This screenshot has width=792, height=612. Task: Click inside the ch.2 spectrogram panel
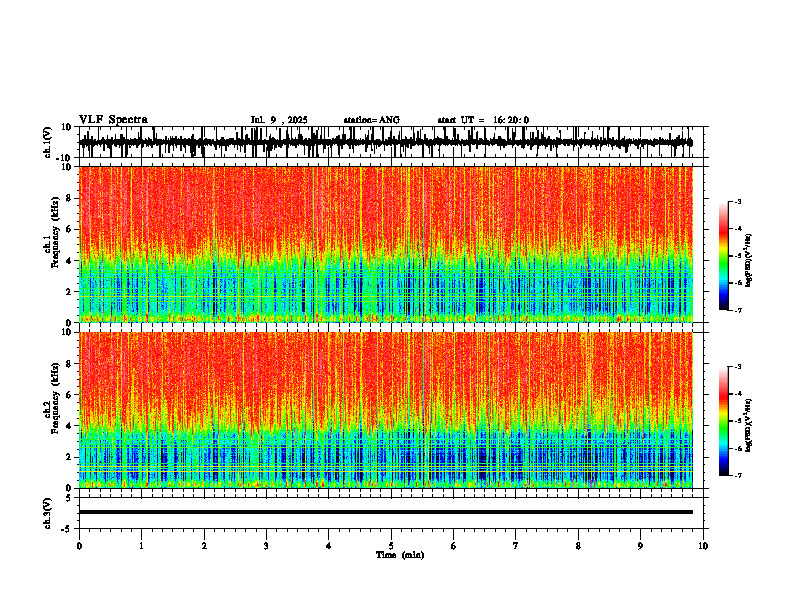click(385, 410)
